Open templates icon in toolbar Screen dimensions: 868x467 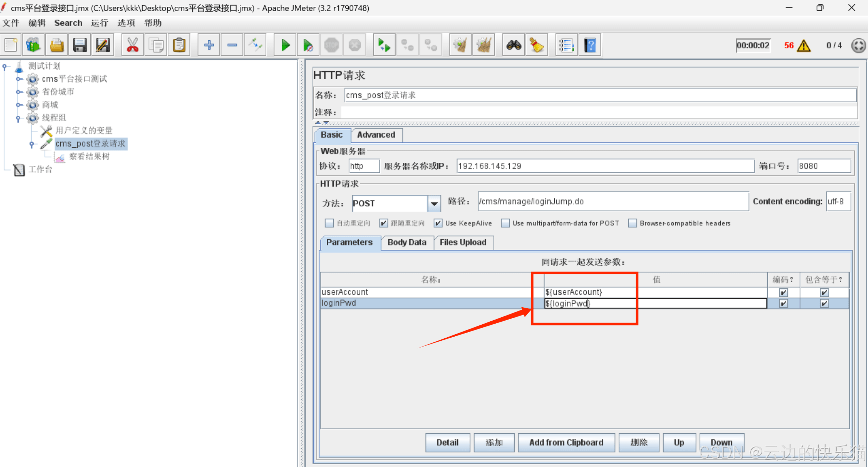33,45
